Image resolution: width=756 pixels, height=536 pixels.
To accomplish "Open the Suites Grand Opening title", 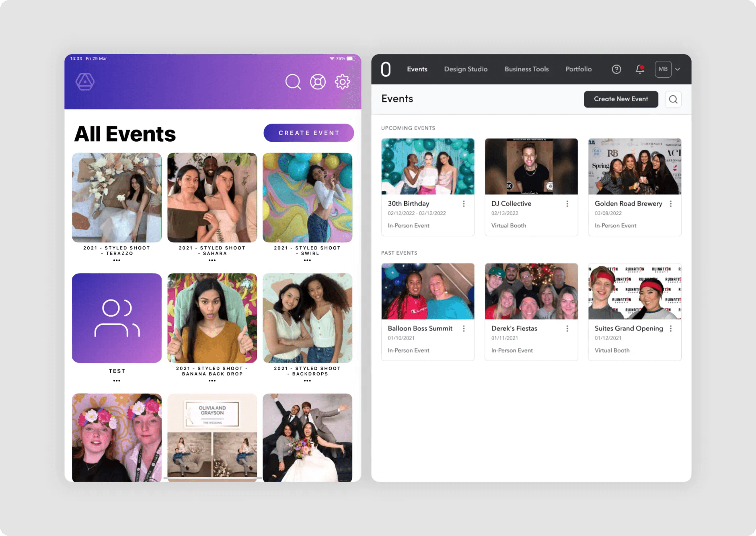I will [629, 328].
